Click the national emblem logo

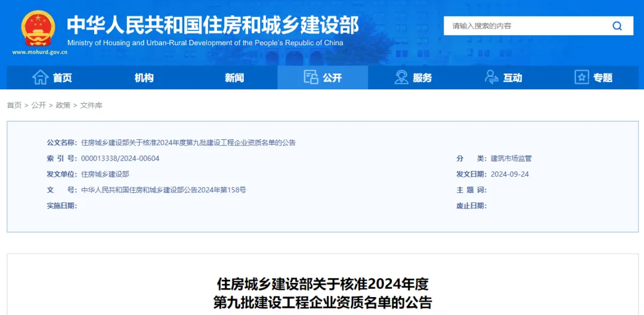38,29
